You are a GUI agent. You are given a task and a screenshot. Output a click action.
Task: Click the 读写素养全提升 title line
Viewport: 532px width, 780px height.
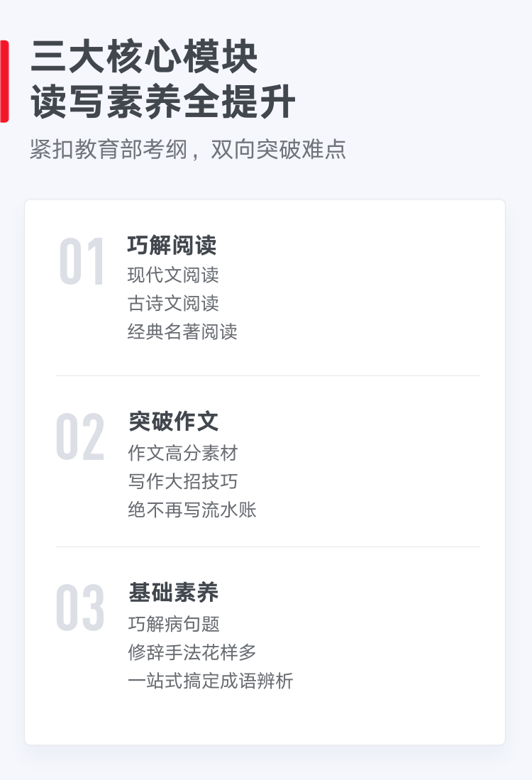[x=162, y=102]
